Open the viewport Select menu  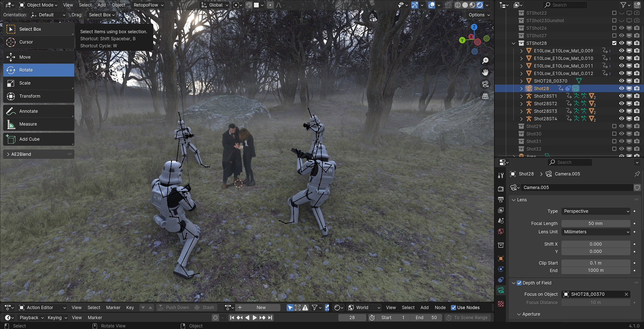coord(85,5)
